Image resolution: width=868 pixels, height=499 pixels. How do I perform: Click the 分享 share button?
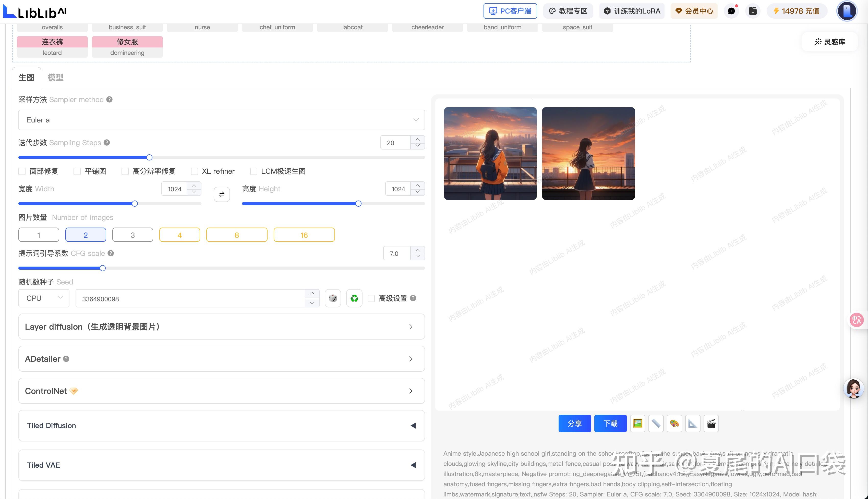click(x=574, y=423)
